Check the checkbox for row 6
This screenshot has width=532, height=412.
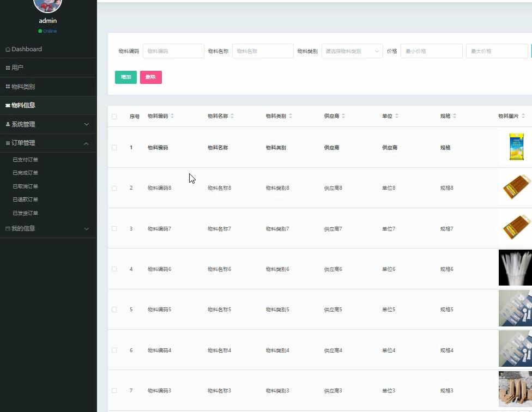coord(114,350)
